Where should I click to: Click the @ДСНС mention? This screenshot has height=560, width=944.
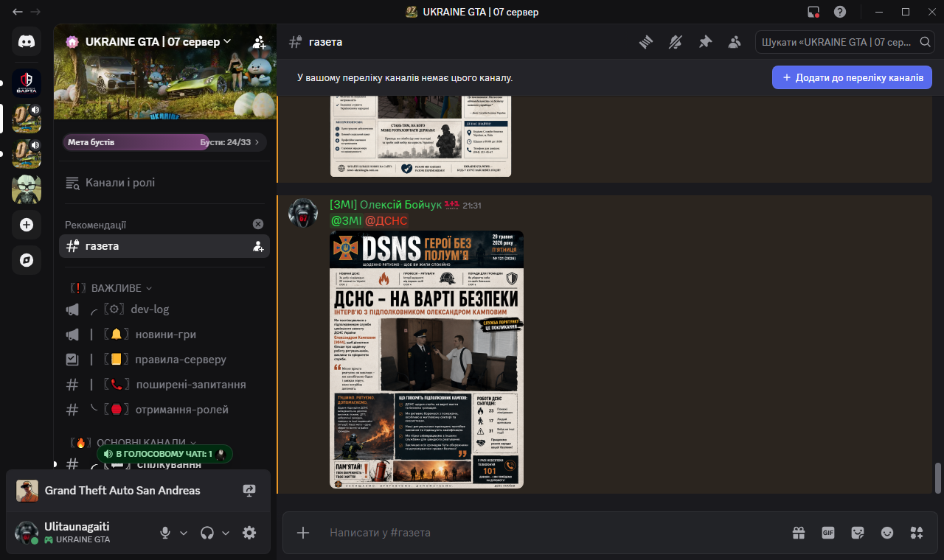[x=386, y=221]
